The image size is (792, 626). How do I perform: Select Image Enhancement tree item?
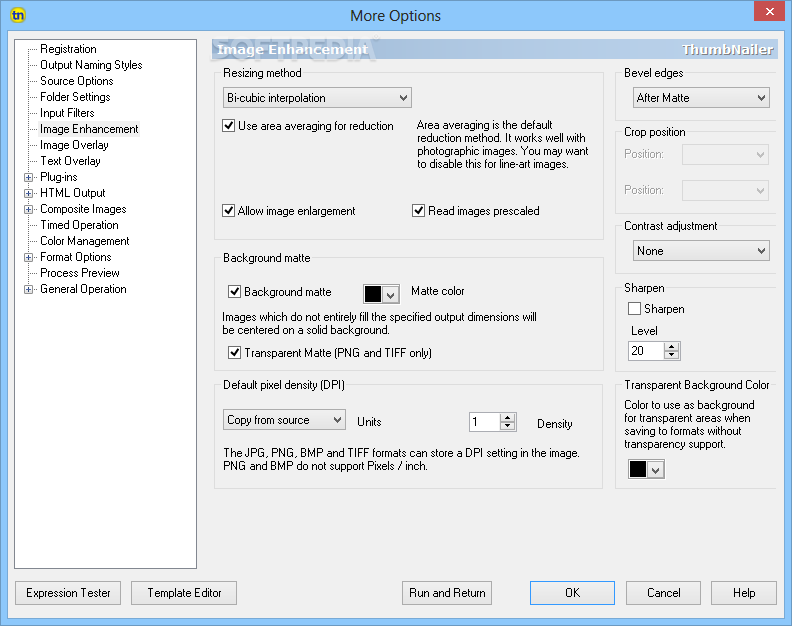pyautogui.click(x=89, y=129)
